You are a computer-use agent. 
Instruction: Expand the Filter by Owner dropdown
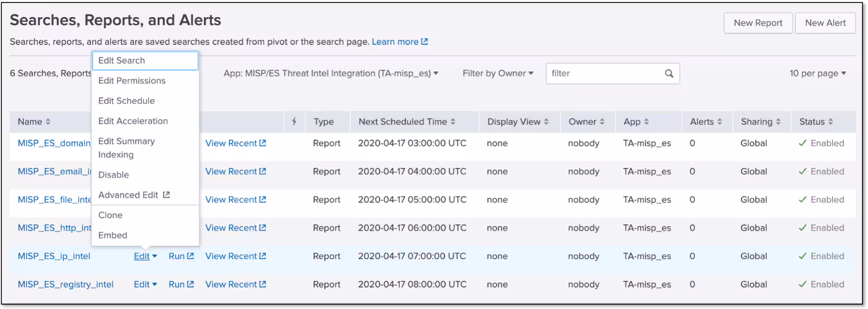click(x=498, y=74)
